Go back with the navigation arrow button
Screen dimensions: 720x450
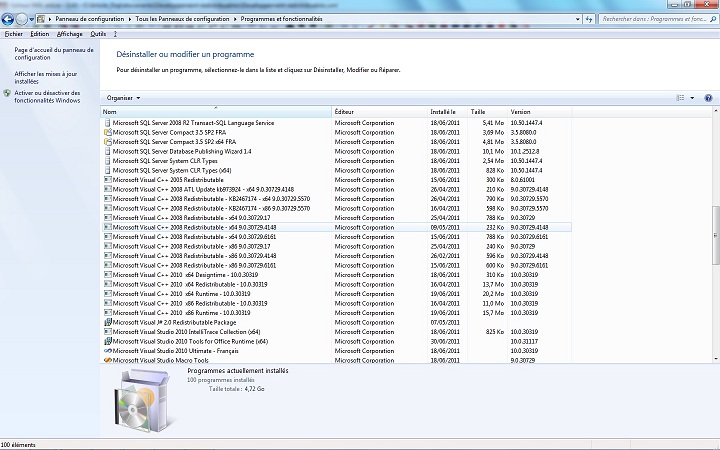point(9,19)
